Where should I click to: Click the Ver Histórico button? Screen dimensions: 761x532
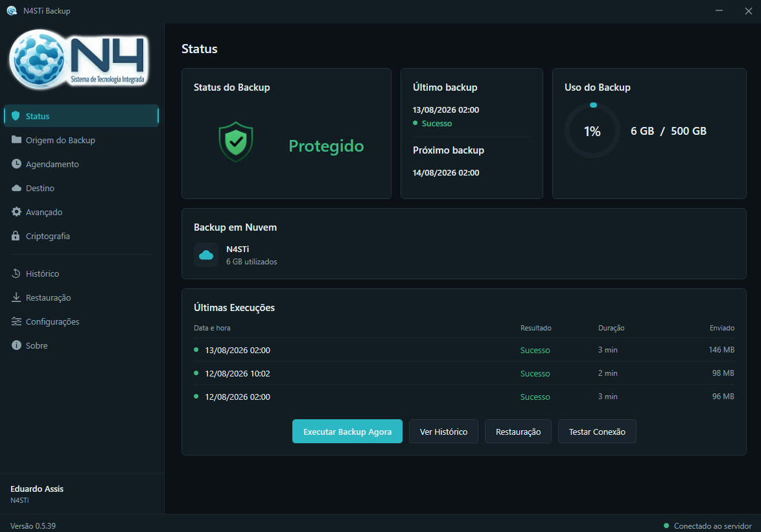pyautogui.click(x=443, y=432)
